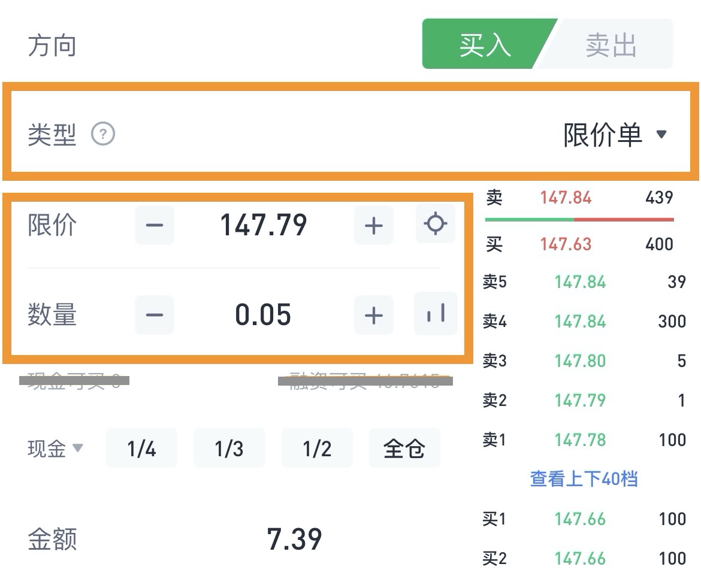
Task: Select the 1/3 position size
Action: point(229,448)
